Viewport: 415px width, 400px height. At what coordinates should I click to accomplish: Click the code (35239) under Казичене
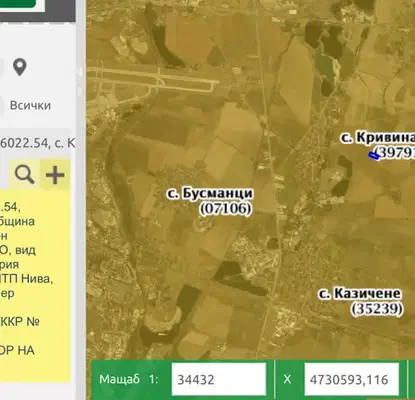coord(377,309)
